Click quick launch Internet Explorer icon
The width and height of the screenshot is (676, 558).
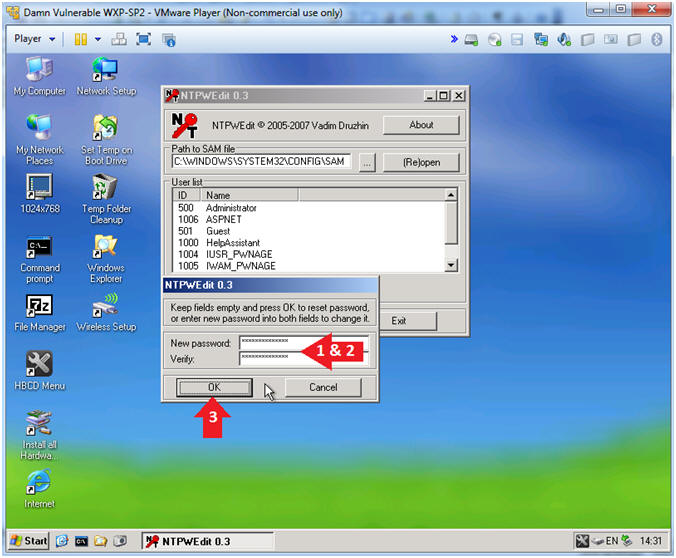[62, 541]
